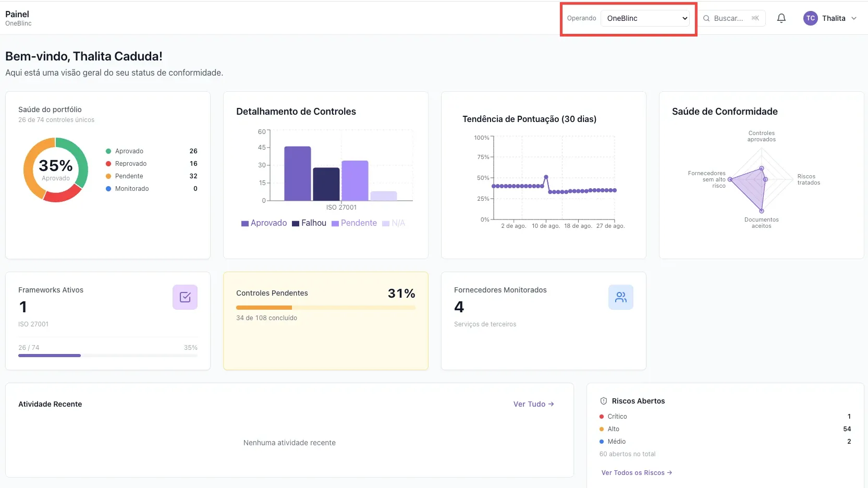The image size is (868, 488).
Task: Open the notifications bell icon
Action: coord(781,18)
